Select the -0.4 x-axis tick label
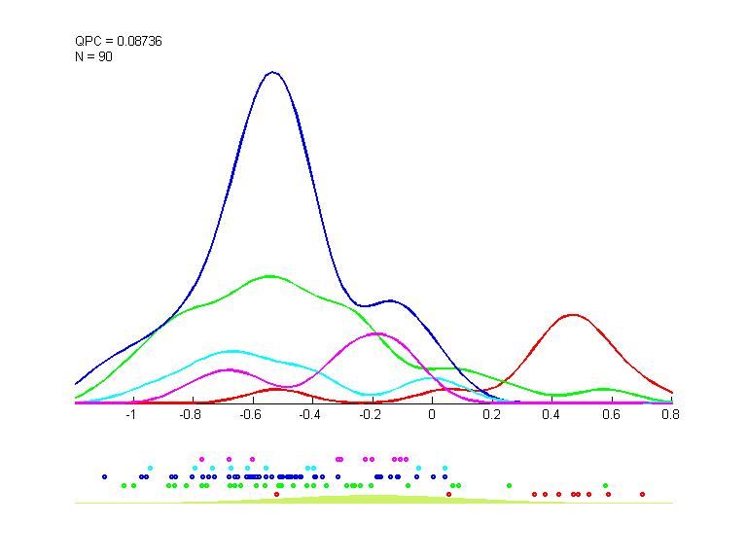Image resolution: width=747 pixels, height=560 pixels. tap(310, 414)
